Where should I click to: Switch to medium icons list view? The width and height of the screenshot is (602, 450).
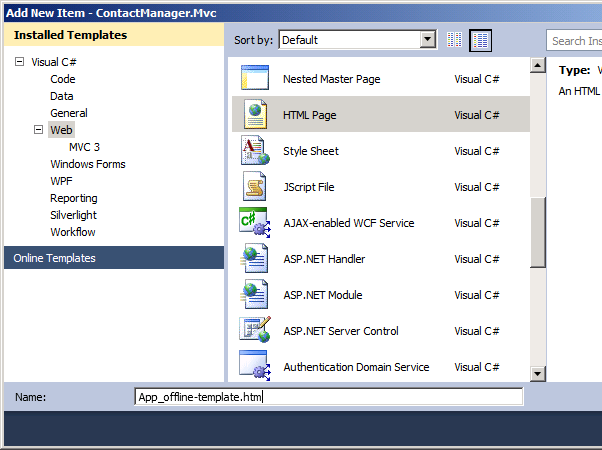pyautogui.click(x=481, y=40)
